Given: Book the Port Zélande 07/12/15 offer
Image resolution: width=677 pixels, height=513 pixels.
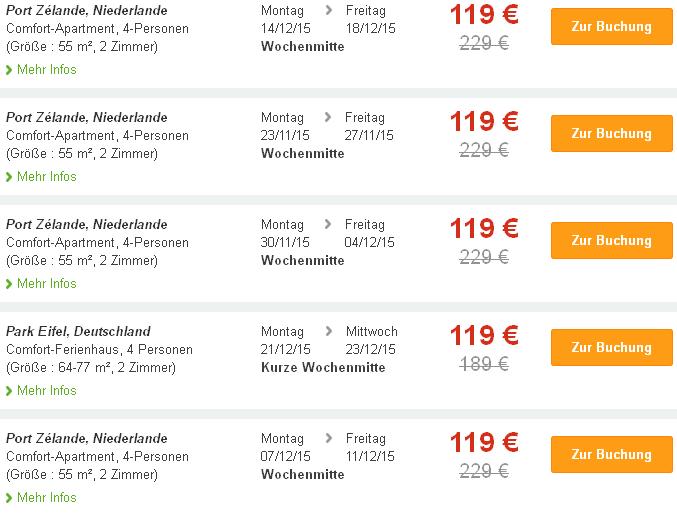Looking at the screenshot, I should tap(611, 454).
